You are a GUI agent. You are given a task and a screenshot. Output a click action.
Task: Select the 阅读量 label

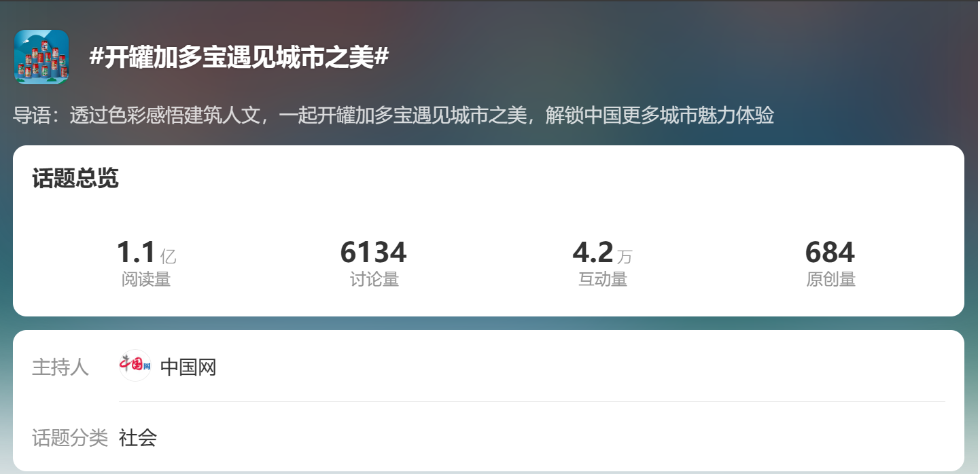coord(146,279)
